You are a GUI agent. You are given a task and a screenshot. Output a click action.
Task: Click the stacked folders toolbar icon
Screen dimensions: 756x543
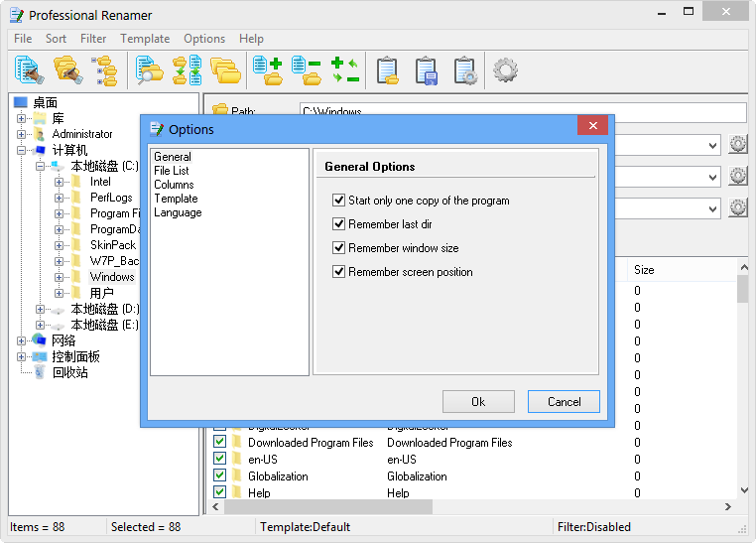(225, 70)
